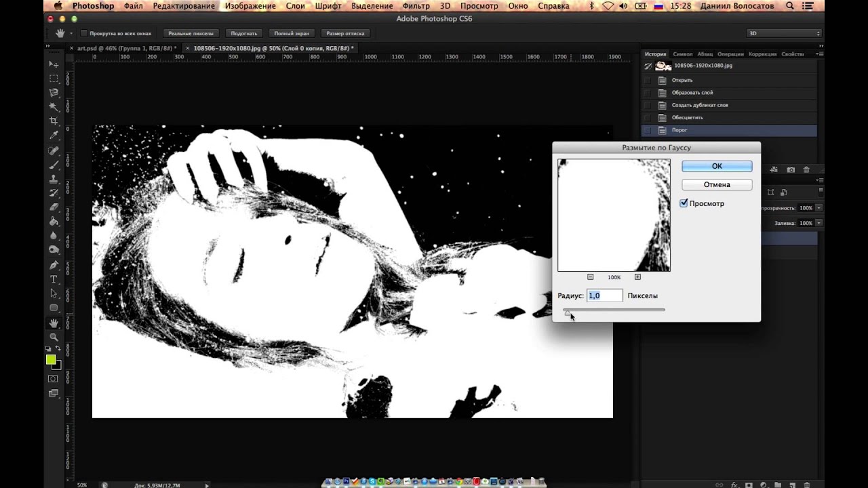Pick the Magic Wand tool
Screen dimensions: 868x488
[54, 106]
